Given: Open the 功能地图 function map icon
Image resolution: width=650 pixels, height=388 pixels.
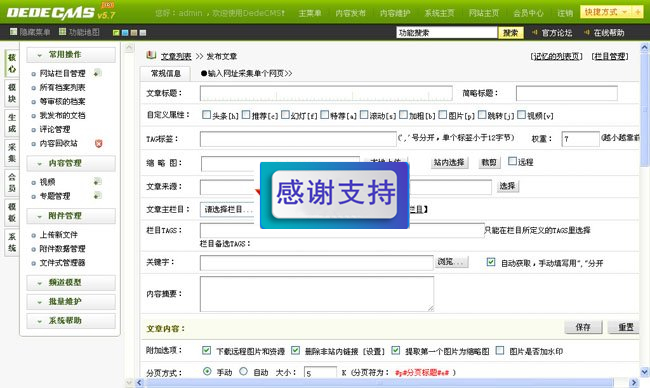Looking at the screenshot, I should coord(62,32).
